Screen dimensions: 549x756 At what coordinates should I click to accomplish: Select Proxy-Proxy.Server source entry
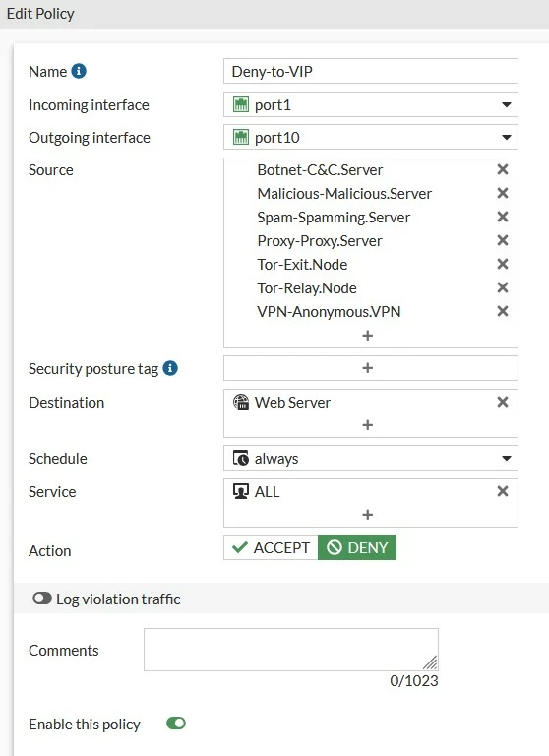pyautogui.click(x=320, y=240)
